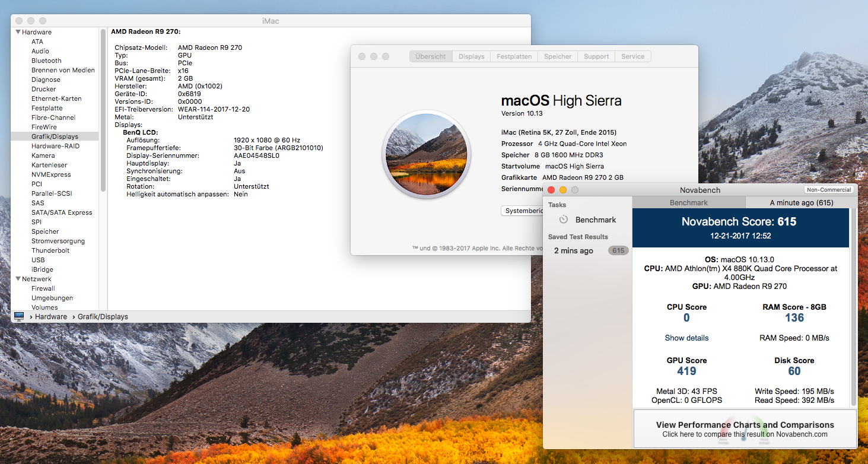Click the Non-Commercial button in Novabench

coord(829,190)
